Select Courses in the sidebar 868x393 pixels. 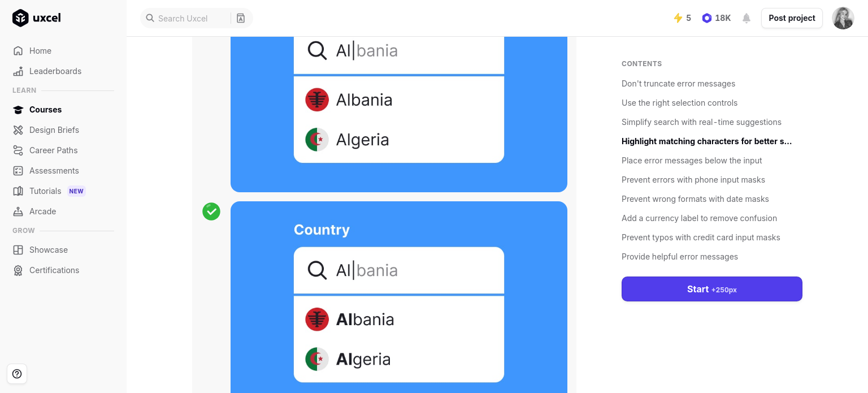[x=45, y=110]
